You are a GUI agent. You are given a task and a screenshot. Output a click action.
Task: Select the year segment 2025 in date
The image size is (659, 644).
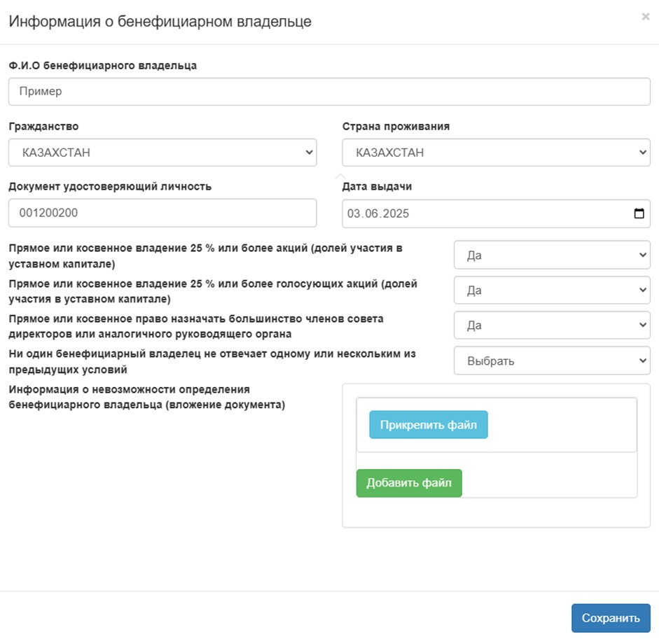[396, 213]
